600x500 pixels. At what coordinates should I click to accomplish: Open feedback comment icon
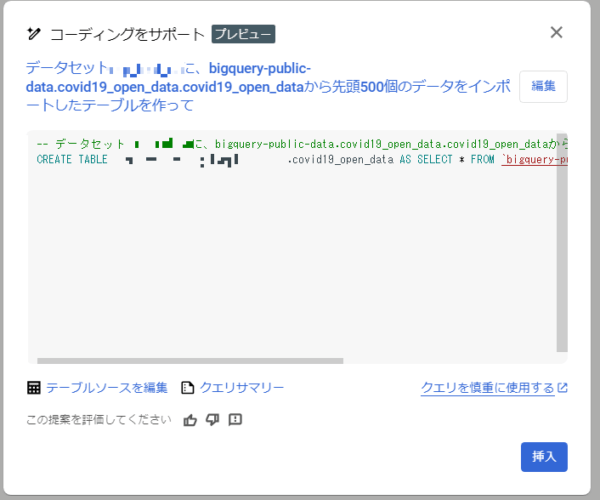[235, 420]
